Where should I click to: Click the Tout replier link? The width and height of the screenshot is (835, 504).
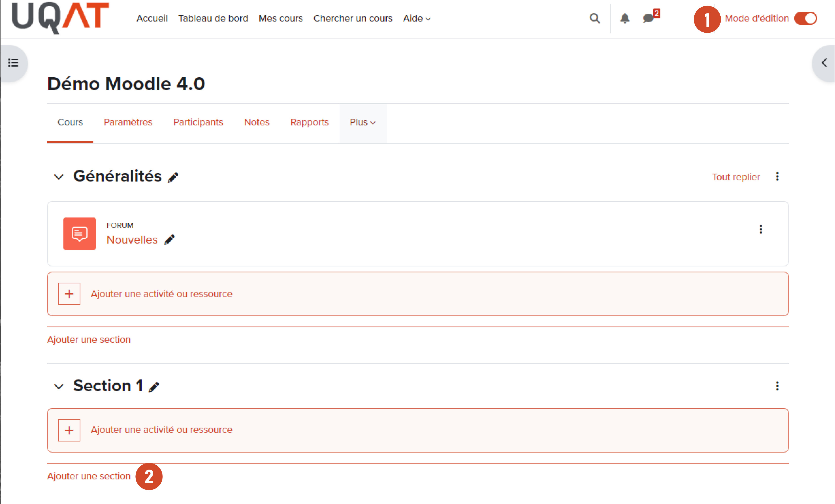click(x=736, y=177)
